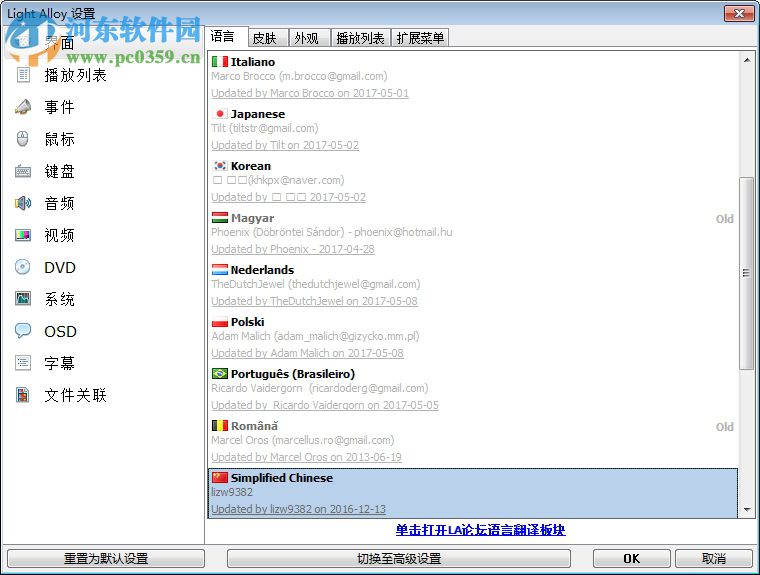Select the Japanese language entry
The image size is (760, 575).
[x=474, y=129]
